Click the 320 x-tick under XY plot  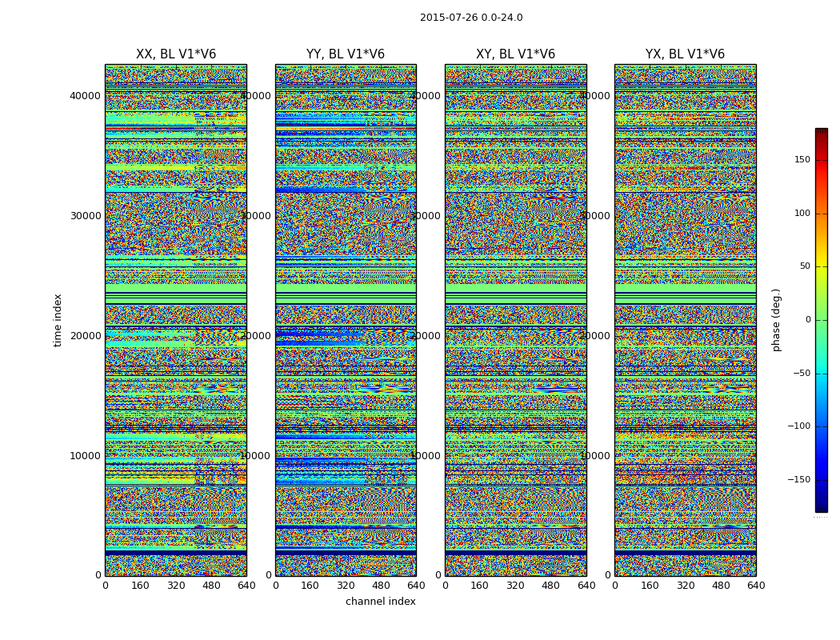click(x=515, y=586)
